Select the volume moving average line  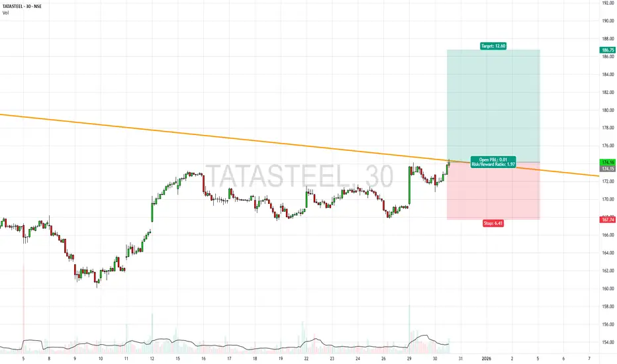[224, 346]
